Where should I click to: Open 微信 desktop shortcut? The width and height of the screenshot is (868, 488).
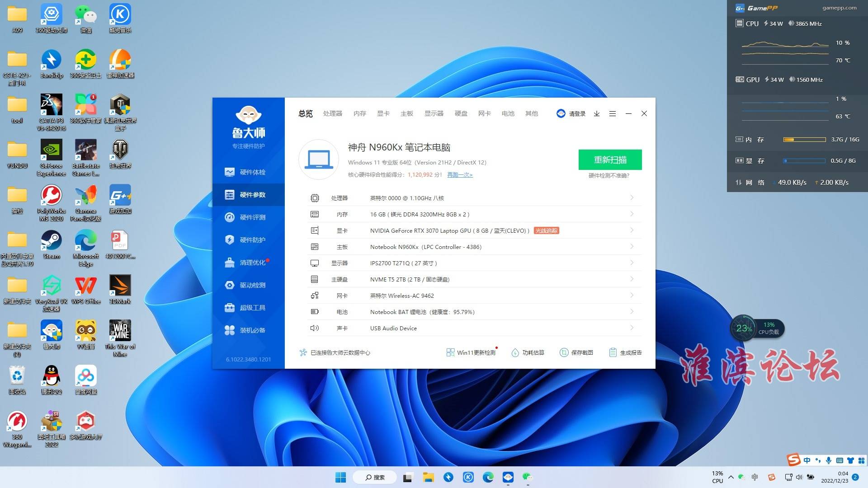tap(86, 19)
